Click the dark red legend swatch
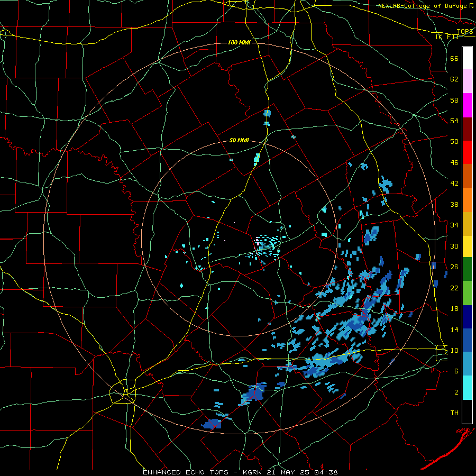Viewport: 476px width, 476px height. pyautogui.click(x=467, y=129)
